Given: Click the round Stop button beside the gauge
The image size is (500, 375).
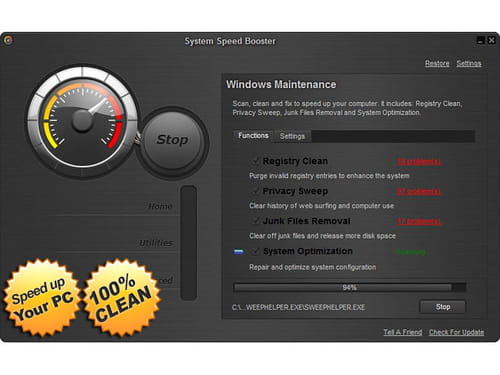Looking at the screenshot, I should coord(172,140).
